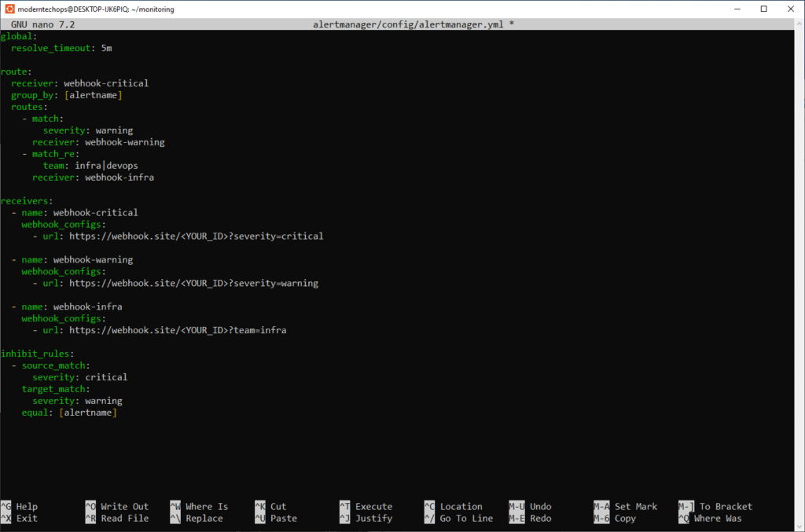Click the 'target_match:' line

56,389
